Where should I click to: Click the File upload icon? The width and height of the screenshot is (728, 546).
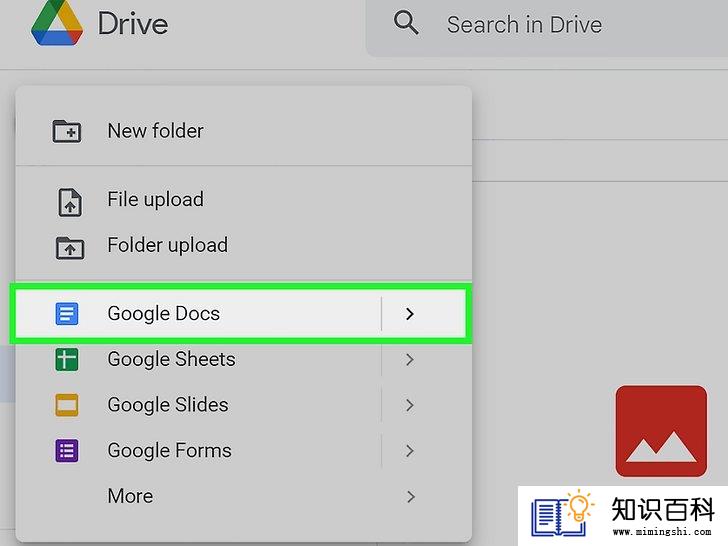pyautogui.click(x=70, y=202)
